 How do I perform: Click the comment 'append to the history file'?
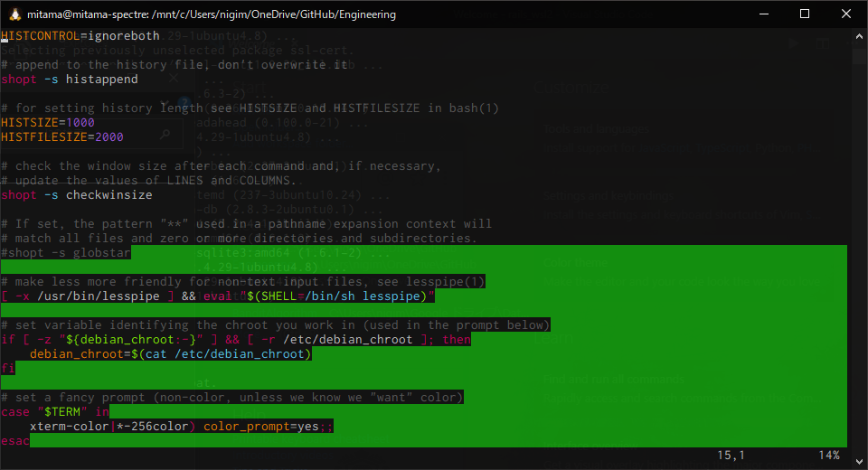point(175,65)
